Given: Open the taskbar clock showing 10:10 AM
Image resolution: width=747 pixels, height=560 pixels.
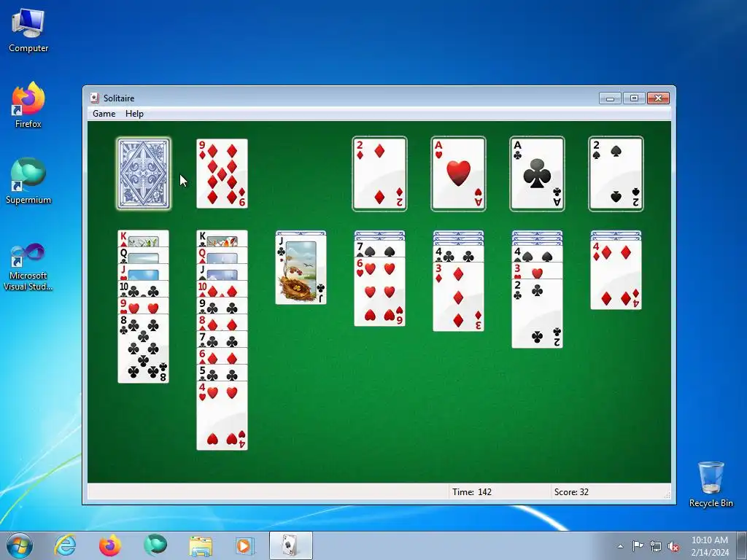Looking at the screenshot, I should click(x=709, y=546).
